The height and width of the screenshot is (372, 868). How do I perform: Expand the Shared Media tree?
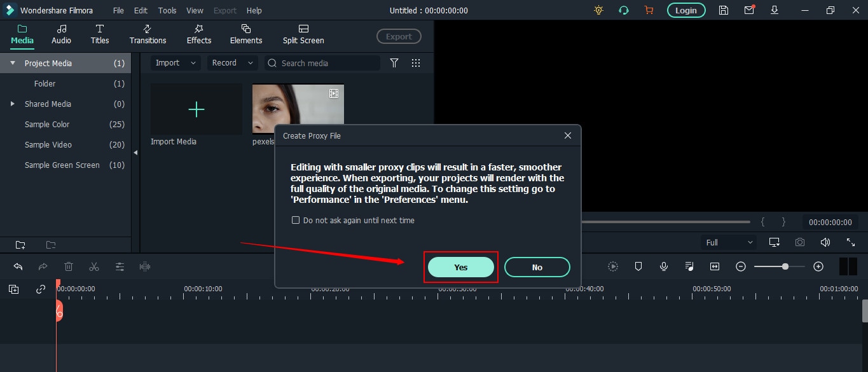(x=12, y=104)
